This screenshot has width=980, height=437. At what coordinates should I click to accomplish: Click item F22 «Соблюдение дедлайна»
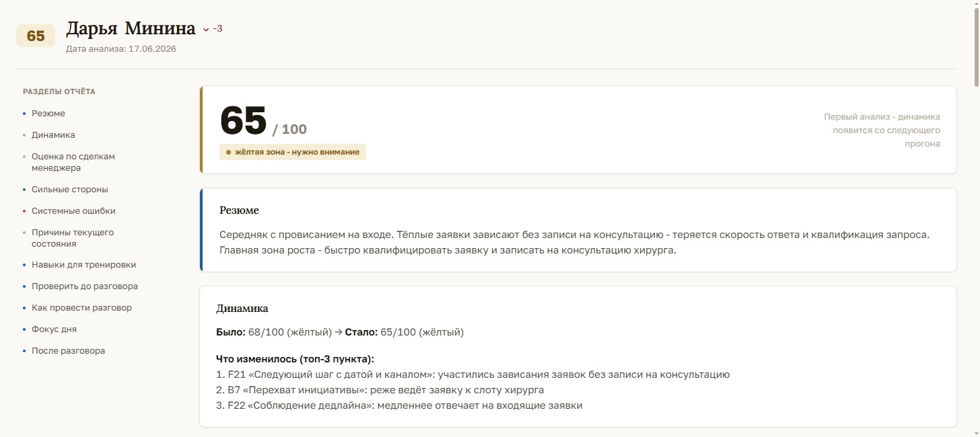coord(398,405)
